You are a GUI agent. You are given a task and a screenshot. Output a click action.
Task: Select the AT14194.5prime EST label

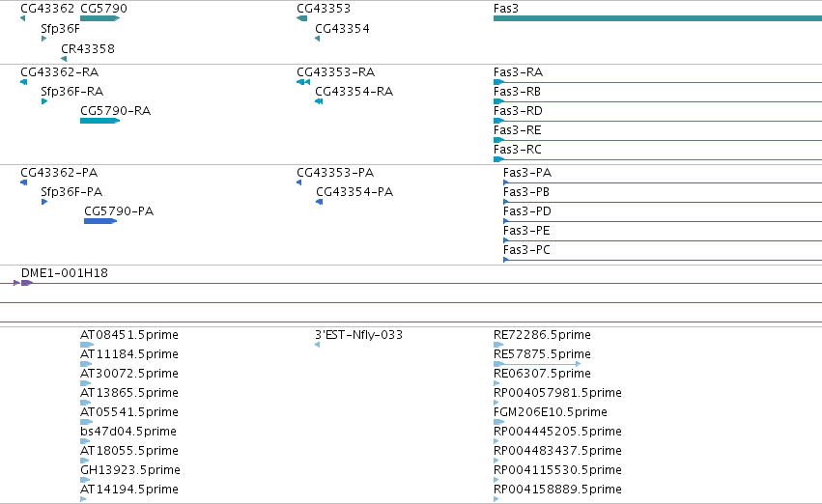pos(129,490)
